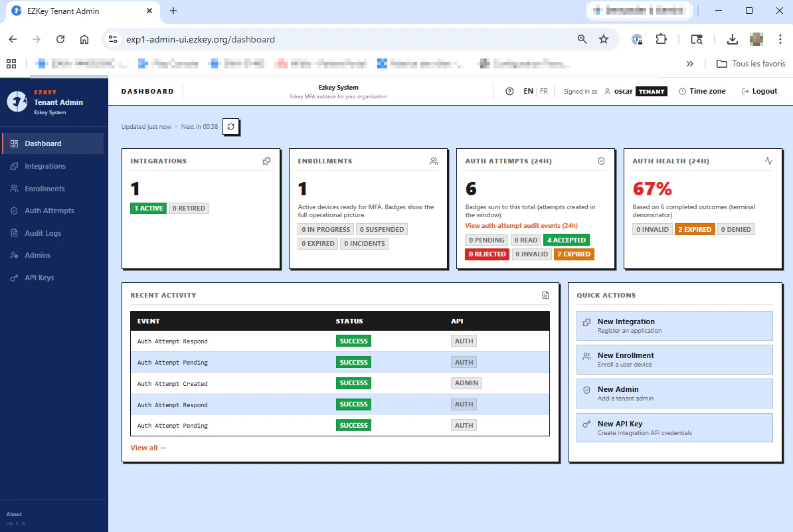Click the Auth Attempts card shield icon

(601, 161)
